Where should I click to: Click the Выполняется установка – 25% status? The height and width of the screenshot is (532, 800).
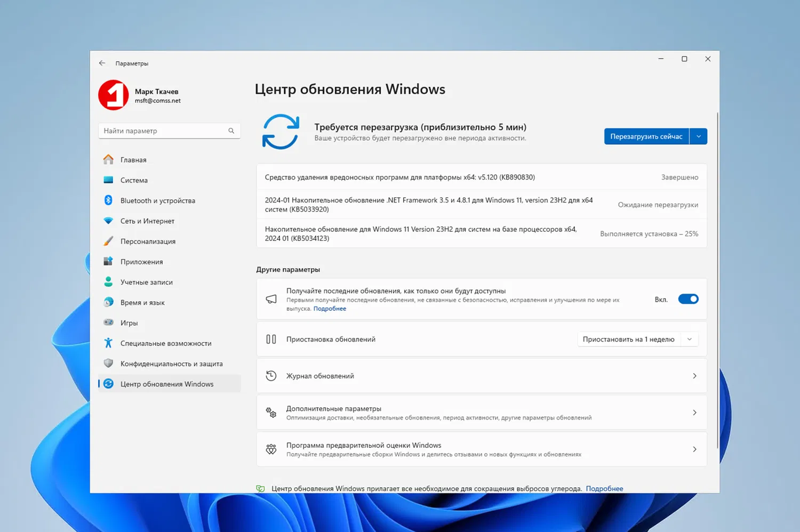pyautogui.click(x=649, y=233)
